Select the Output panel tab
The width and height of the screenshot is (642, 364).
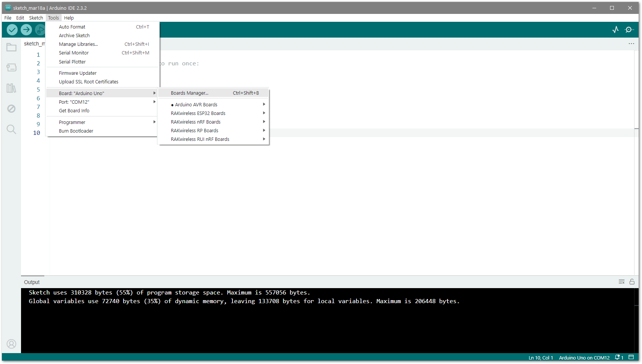tap(32, 282)
